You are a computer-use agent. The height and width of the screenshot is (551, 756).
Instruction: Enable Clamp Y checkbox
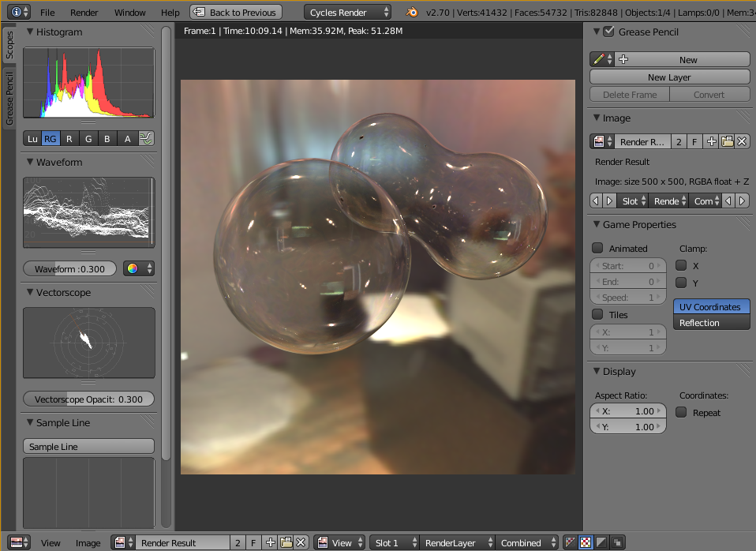681,283
